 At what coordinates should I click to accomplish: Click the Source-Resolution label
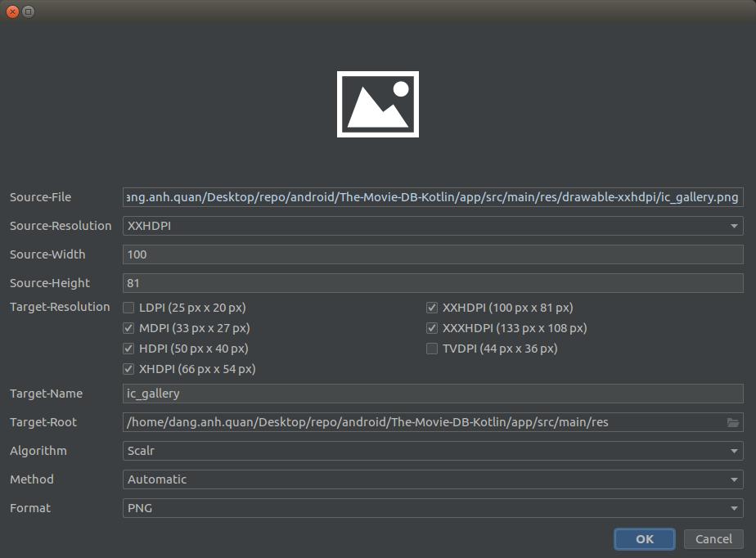coord(61,226)
